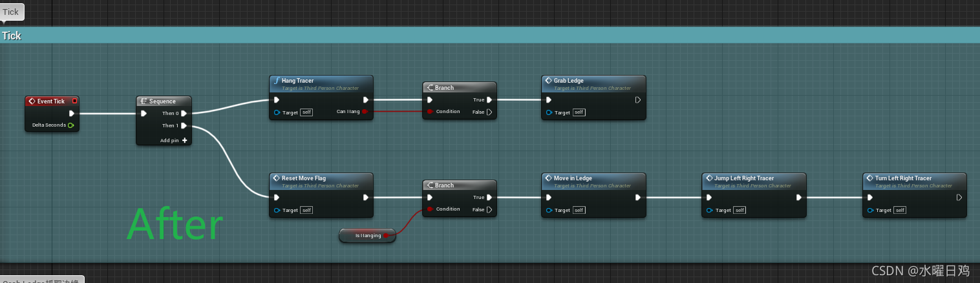Screen dimensions: 980x283
Task: Click True pin of Branch leading to Grab Ledge
Action: click(x=489, y=100)
